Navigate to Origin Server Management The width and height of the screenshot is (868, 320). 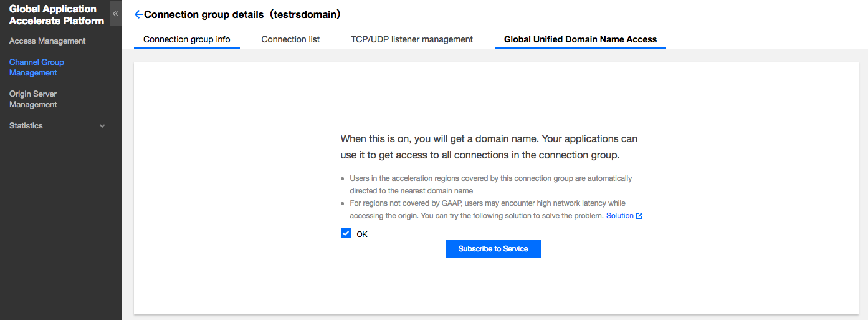[x=33, y=99]
